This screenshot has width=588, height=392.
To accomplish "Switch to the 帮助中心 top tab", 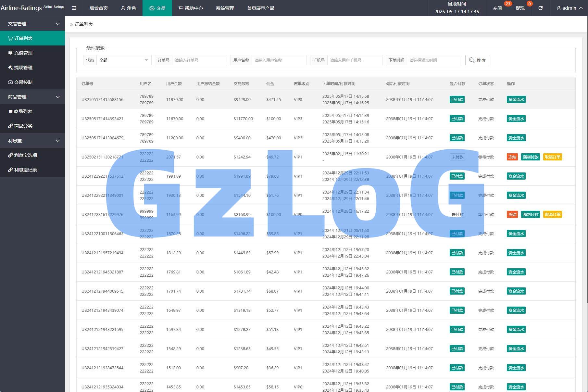I will point(191,8).
